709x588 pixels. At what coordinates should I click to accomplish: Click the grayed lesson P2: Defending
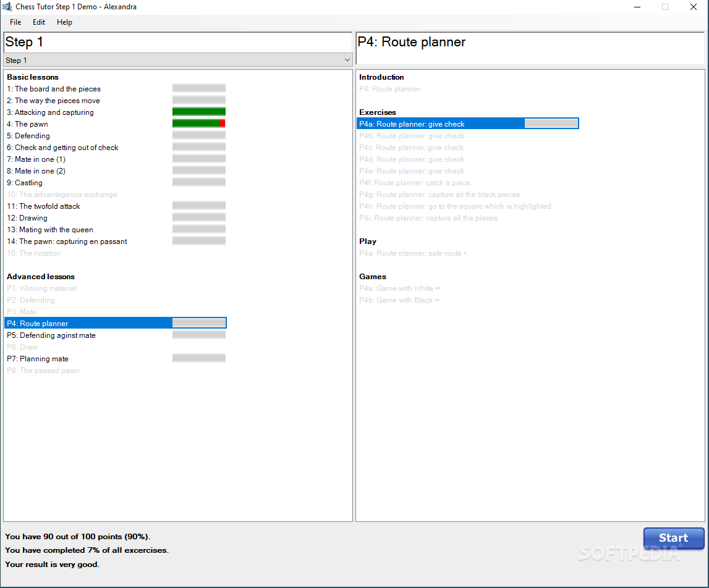point(31,301)
